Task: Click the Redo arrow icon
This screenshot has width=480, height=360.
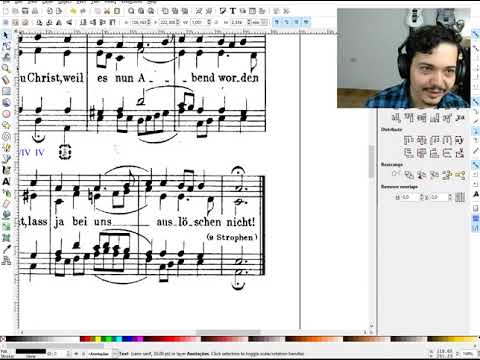Action: coord(83,11)
